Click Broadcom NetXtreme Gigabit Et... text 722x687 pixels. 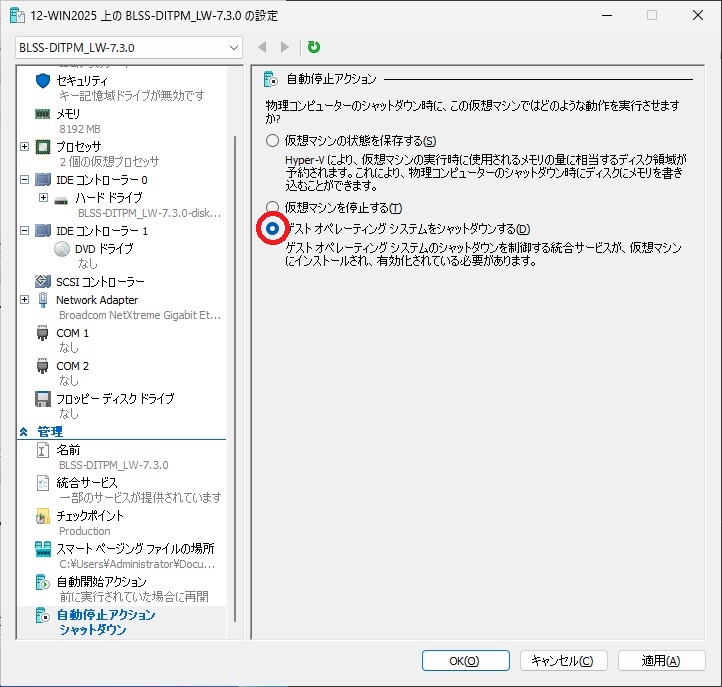tap(140, 315)
